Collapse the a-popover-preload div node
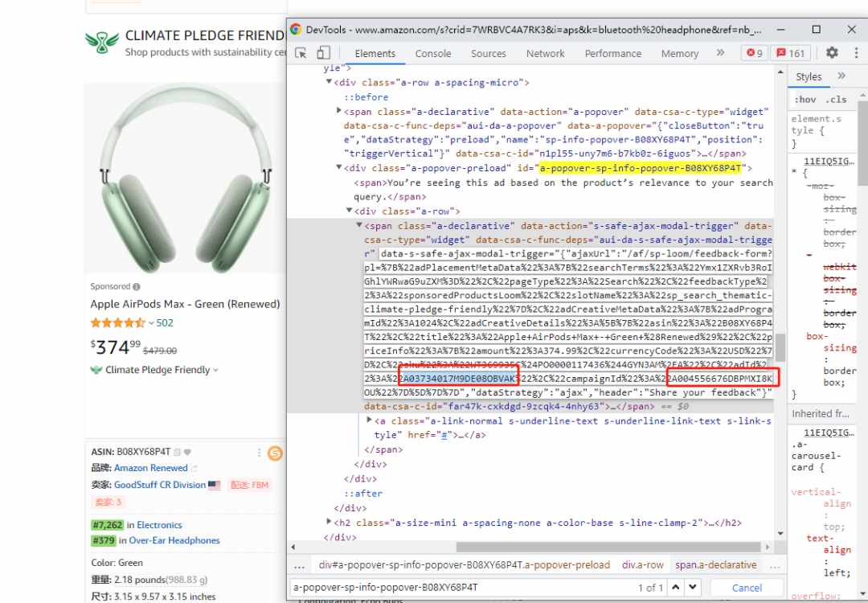The width and height of the screenshot is (868, 603). [339, 167]
